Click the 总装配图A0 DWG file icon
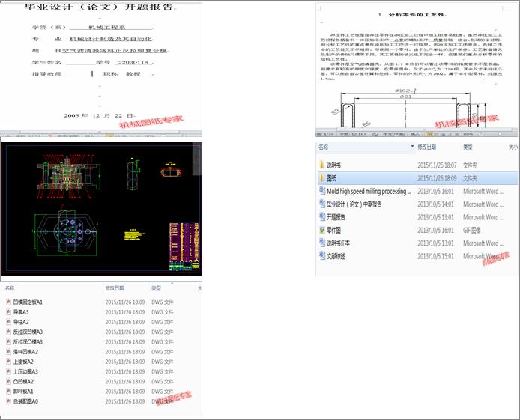Image resolution: width=520 pixels, height=420 pixels. pyautogui.click(x=9, y=401)
